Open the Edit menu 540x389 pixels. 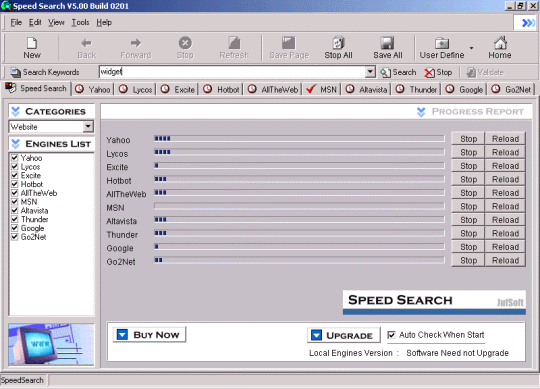(x=35, y=23)
